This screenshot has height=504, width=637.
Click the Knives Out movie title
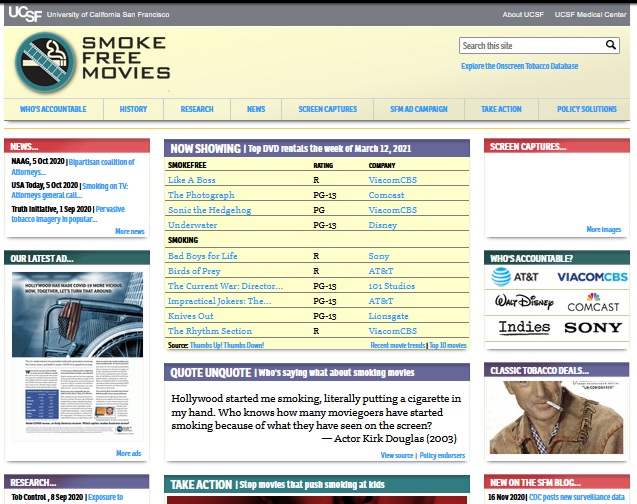coord(190,316)
